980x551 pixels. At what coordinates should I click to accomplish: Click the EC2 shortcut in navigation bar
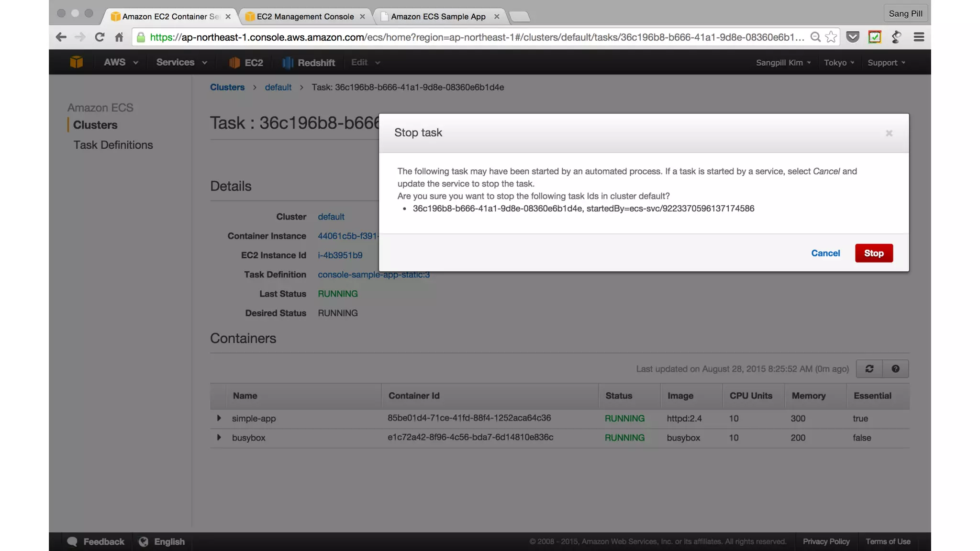[x=246, y=63]
